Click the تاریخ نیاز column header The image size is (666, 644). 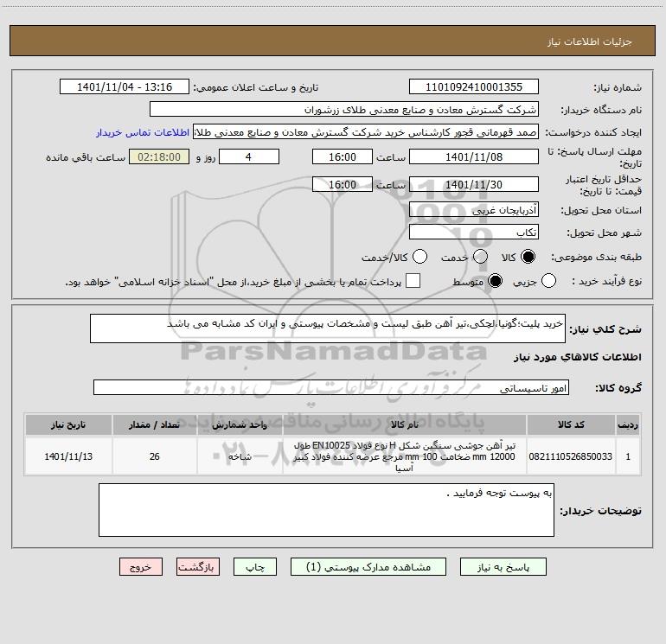[68, 424]
